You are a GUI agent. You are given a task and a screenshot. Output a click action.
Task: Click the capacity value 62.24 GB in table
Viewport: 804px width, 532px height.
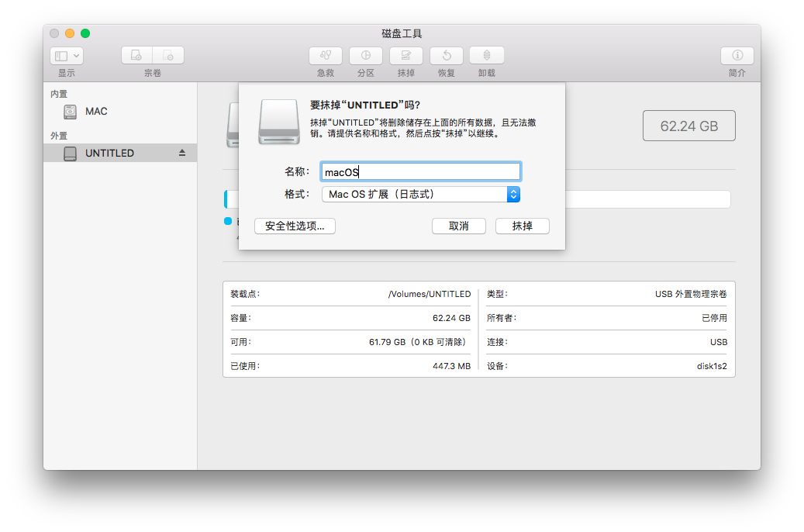pos(451,318)
